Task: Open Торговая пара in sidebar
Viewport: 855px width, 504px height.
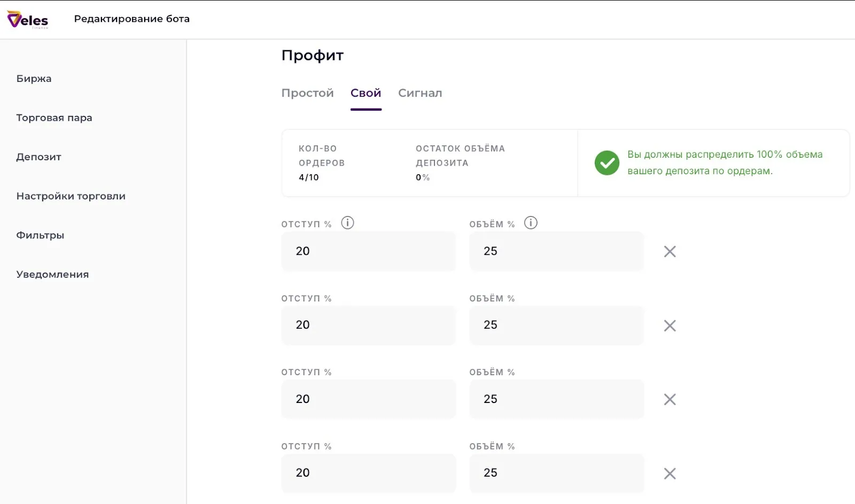Action: 54,118
